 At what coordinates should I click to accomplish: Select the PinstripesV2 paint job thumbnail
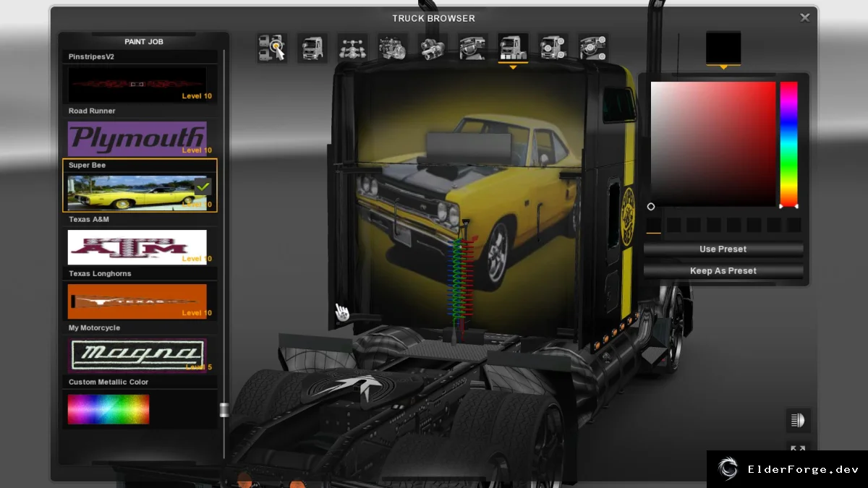click(x=137, y=85)
